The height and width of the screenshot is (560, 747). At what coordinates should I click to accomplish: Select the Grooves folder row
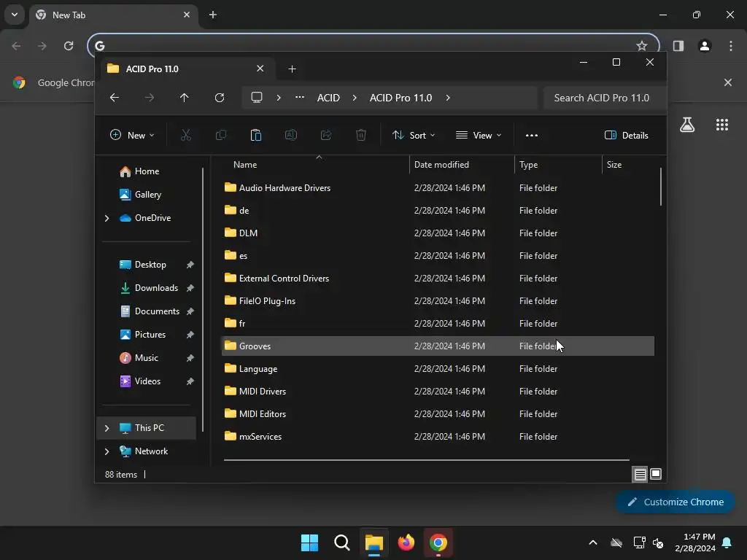click(438, 346)
